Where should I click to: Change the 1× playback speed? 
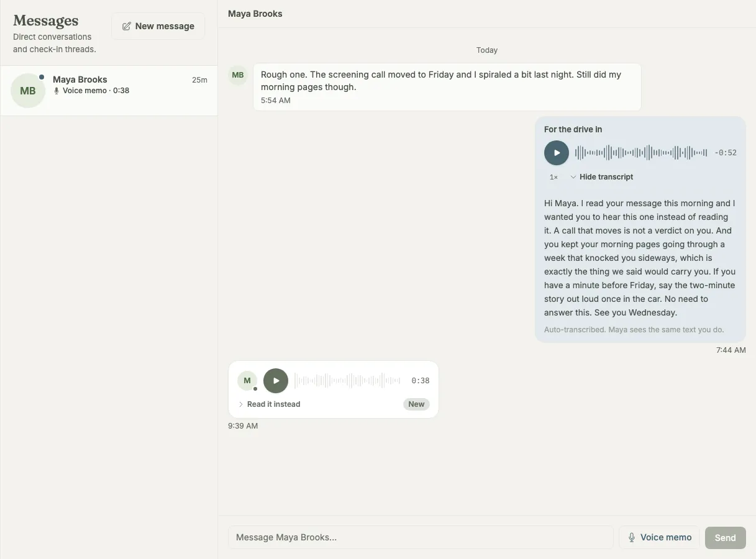(x=553, y=177)
